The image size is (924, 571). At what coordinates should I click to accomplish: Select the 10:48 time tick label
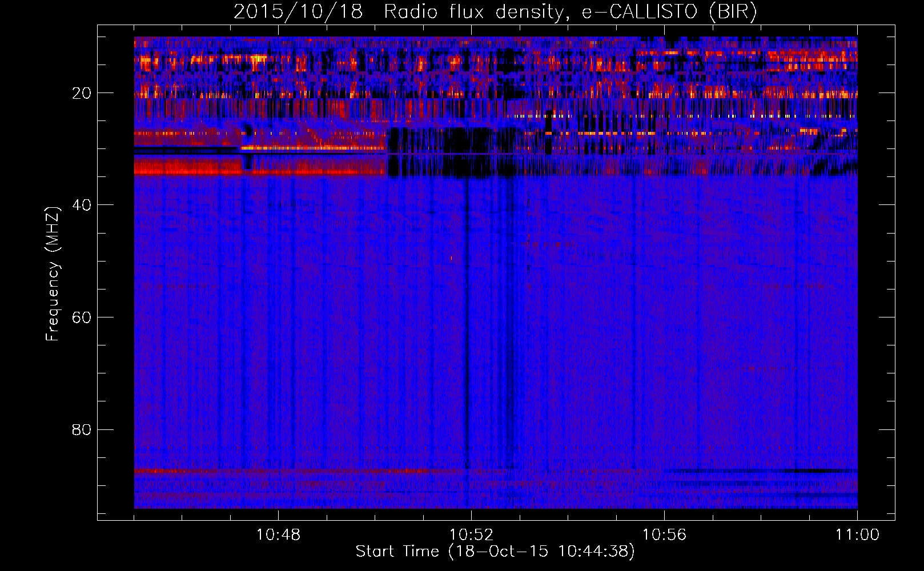point(278,535)
